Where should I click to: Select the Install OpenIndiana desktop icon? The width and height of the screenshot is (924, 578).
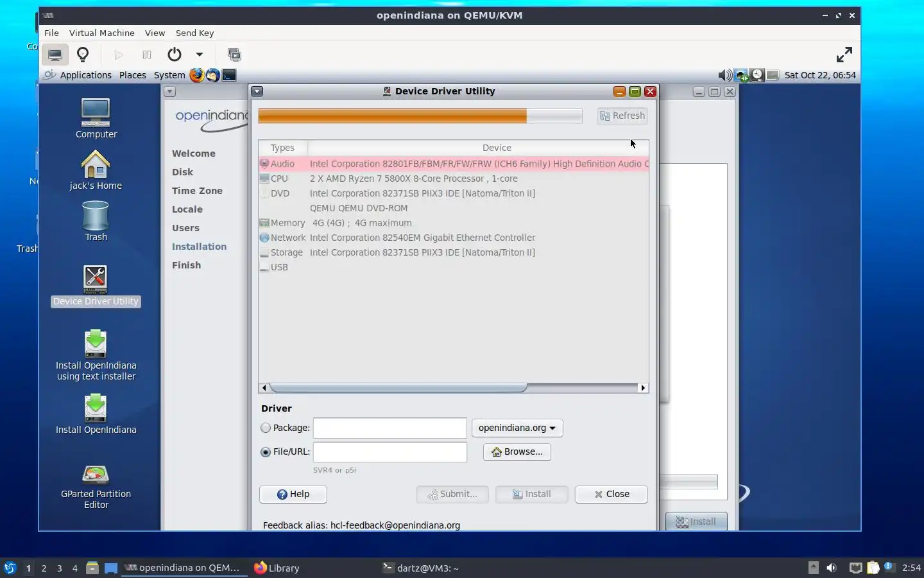[96, 414]
